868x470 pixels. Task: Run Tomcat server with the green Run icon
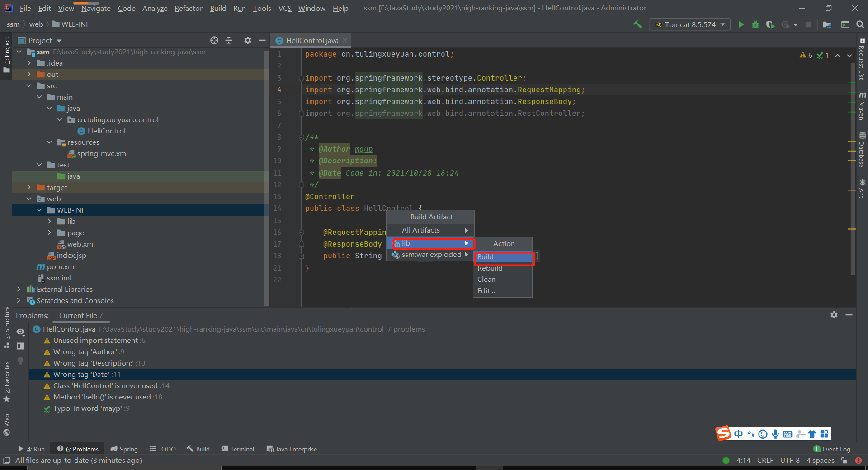click(x=741, y=24)
